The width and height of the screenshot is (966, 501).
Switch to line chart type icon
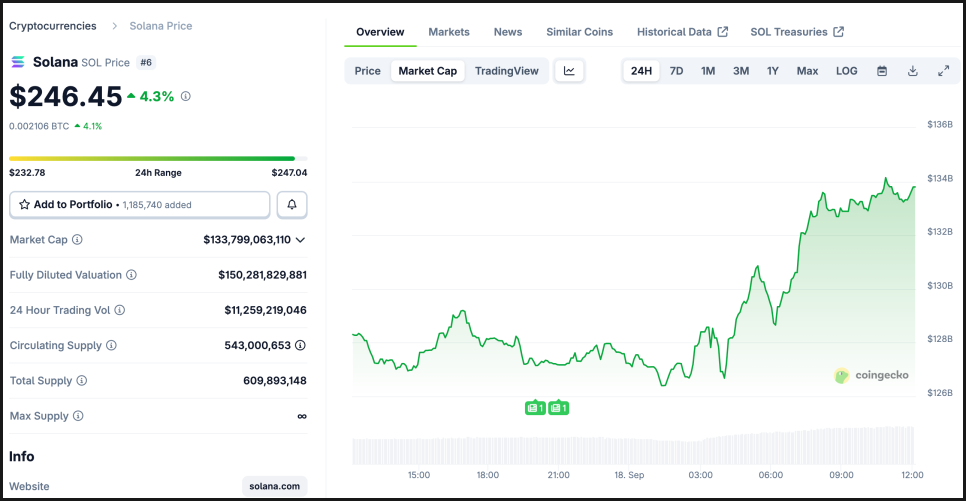click(569, 71)
